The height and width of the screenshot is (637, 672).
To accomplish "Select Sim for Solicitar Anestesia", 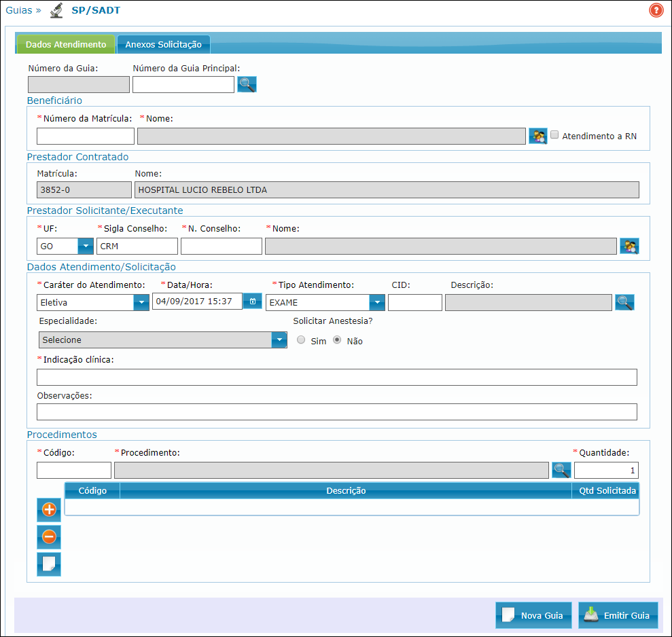I will [x=301, y=340].
